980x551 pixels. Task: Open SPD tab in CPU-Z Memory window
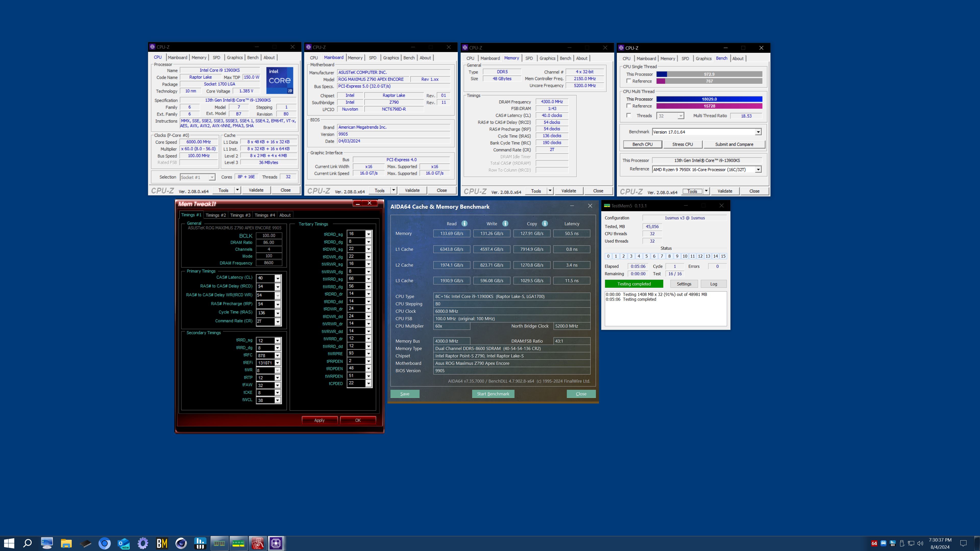[529, 58]
